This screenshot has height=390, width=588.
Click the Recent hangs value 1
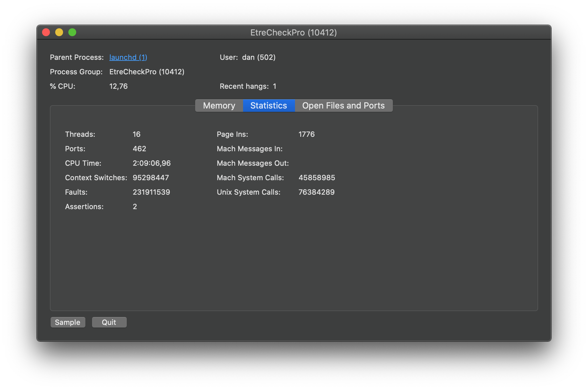[x=275, y=86]
